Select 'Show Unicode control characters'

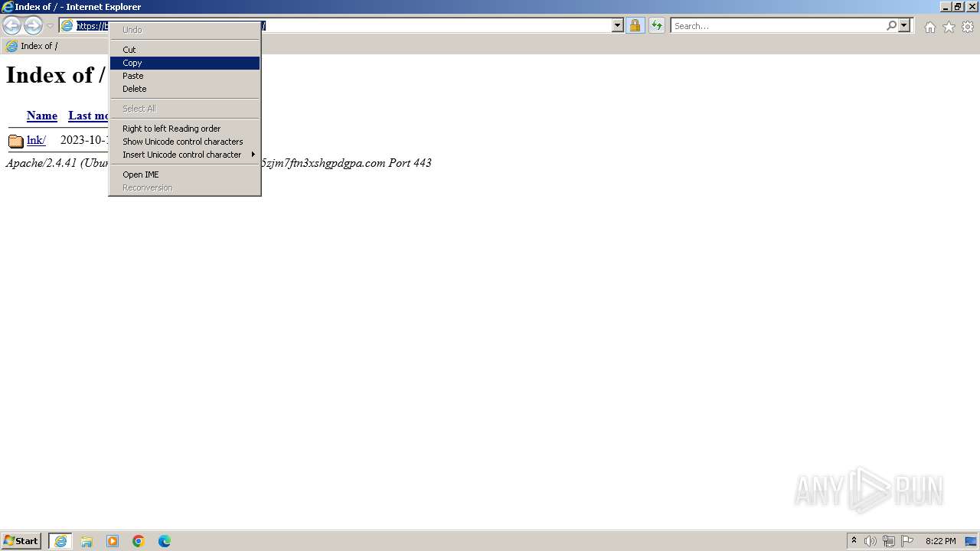click(185, 142)
